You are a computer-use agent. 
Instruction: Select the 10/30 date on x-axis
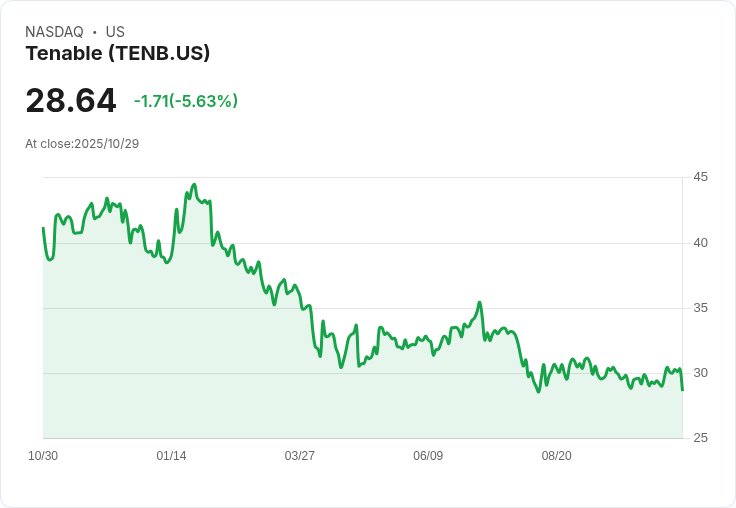click(x=43, y=456)
